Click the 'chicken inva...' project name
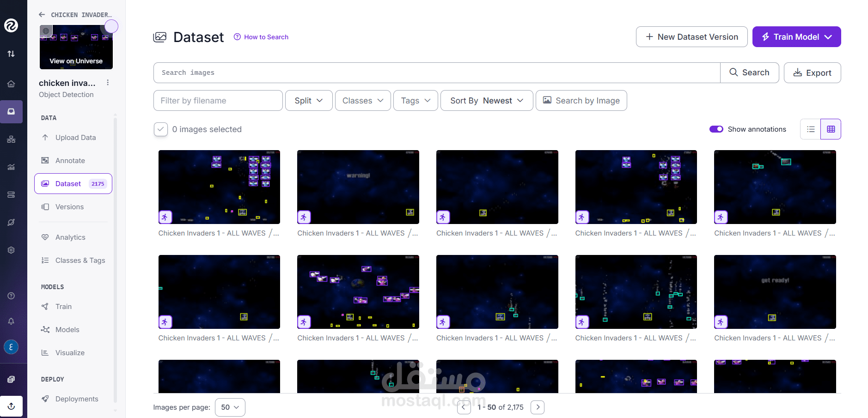Screen dimensions: 868x418 click(x=67, y=83)
